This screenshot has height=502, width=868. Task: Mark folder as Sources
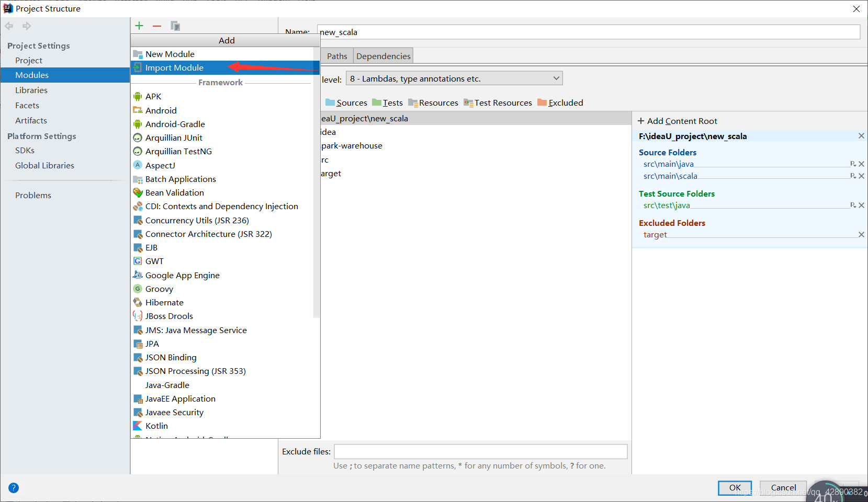click(346, 102)
